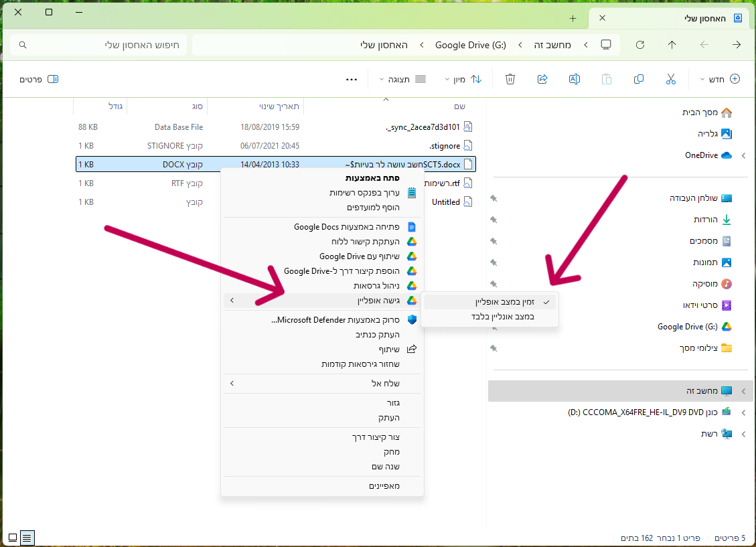The width and height of the screenshot is (756, 547).
Task: Click the Copy icon in toolbar
Action: coord(639,79)
